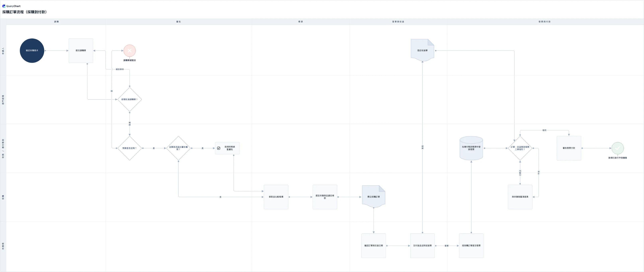Click the 申請人 swimlane row label
This screenshot has width=644, height=272.
tap(3, 51)
